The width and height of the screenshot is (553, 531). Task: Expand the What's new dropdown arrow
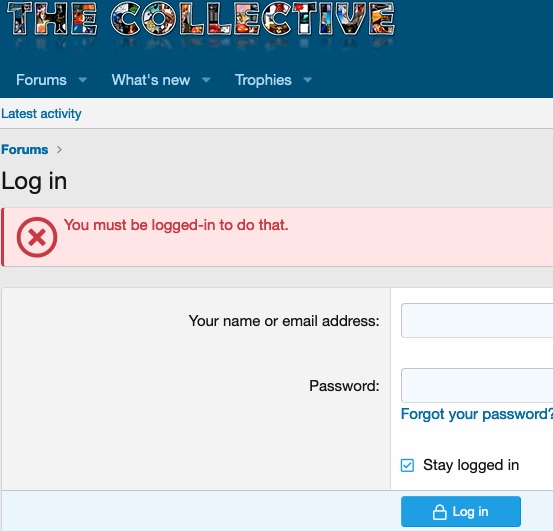click(x=206, y=80)
